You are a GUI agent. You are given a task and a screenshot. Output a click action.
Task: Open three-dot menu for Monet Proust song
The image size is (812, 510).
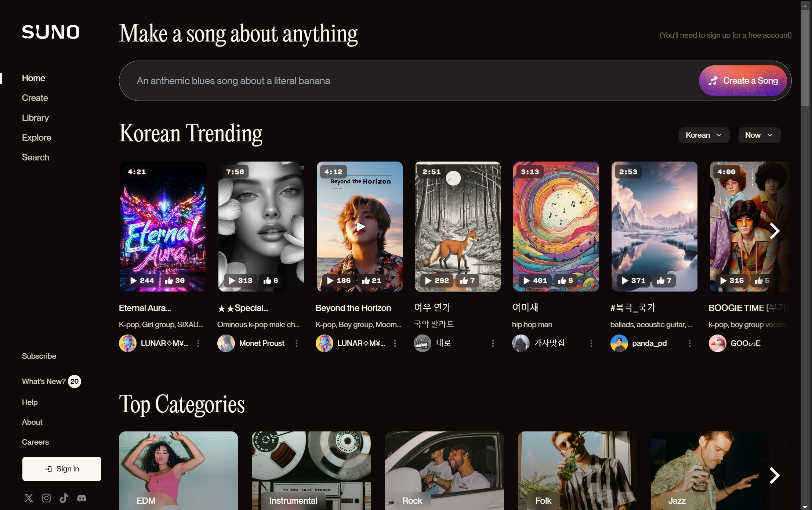297,343
